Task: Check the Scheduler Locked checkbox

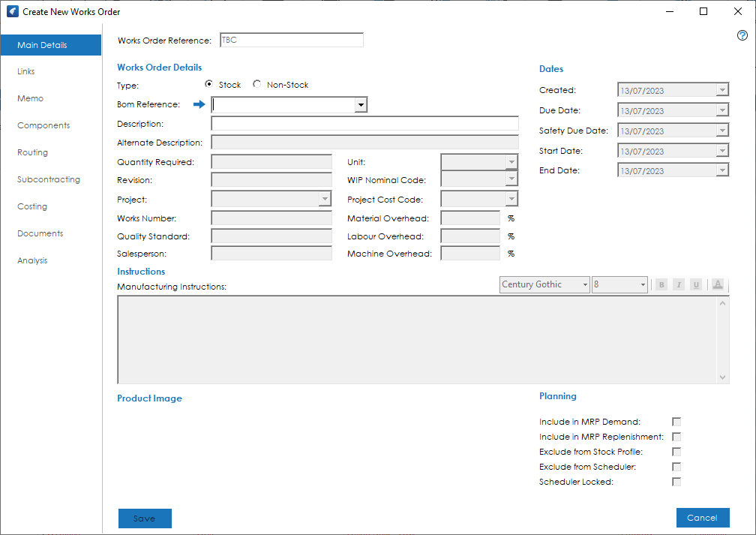Action: [676, 482]
